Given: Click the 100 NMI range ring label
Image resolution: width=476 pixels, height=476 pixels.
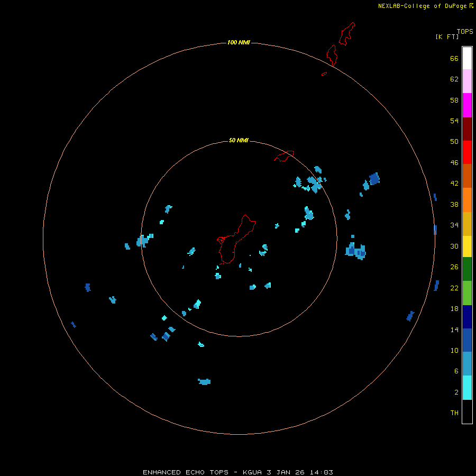Looking at the screenshot, I should [x=239, y=42].
